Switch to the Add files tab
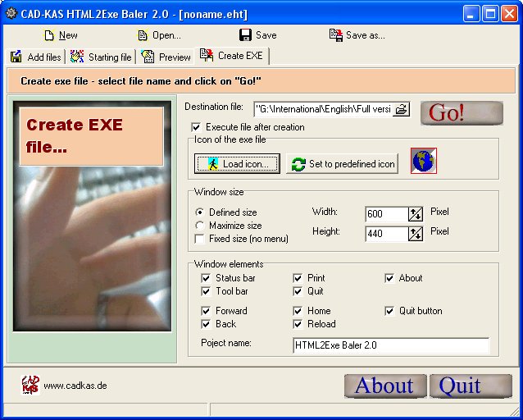 point(35,57)
